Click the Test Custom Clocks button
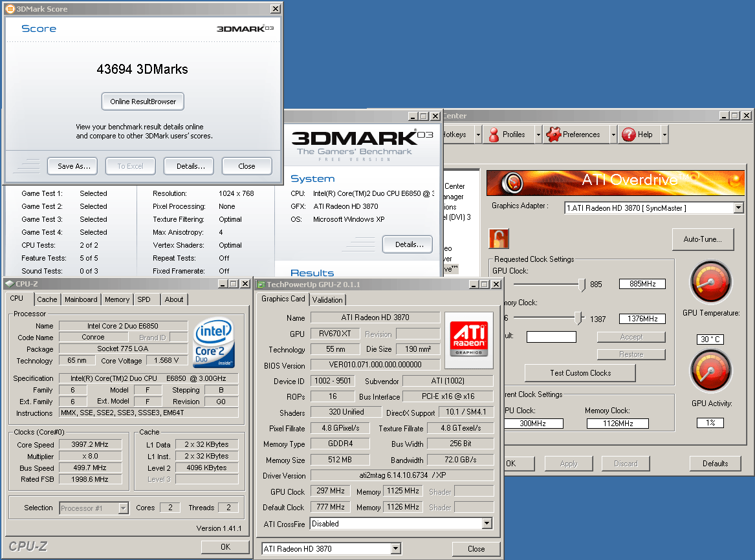This screenshot has width=755, height=560. pos(580,373)
